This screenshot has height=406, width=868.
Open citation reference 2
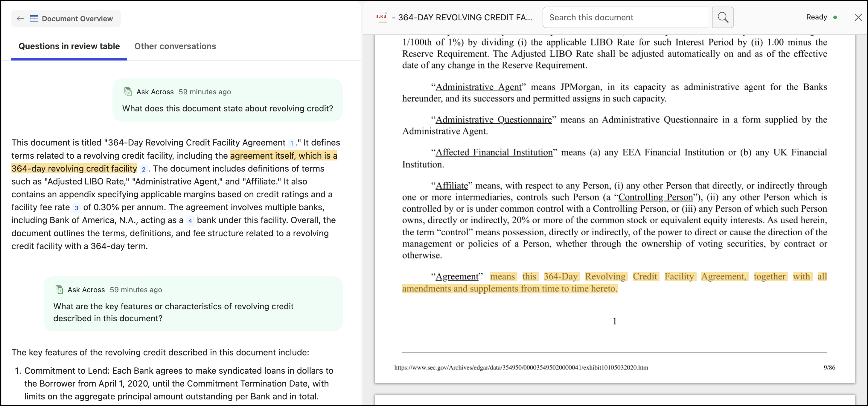tap(144, 169)
